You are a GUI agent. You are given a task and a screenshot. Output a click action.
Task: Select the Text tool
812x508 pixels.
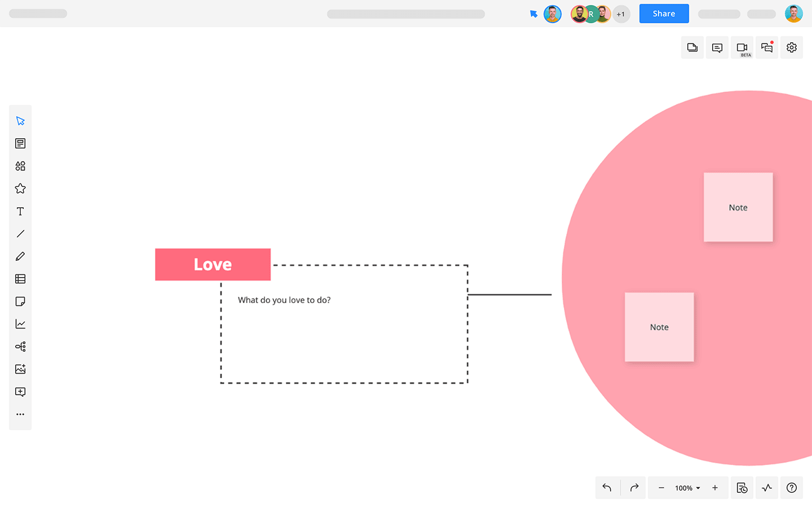pos(20,211)
